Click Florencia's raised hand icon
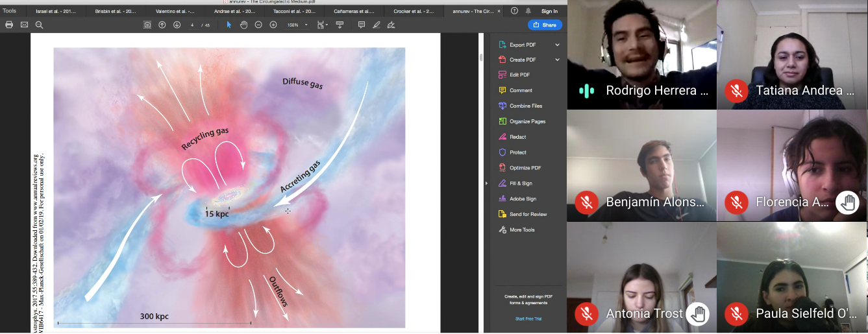Image resolution: width=868 pixels, height=334 pixels. [847, 202]
